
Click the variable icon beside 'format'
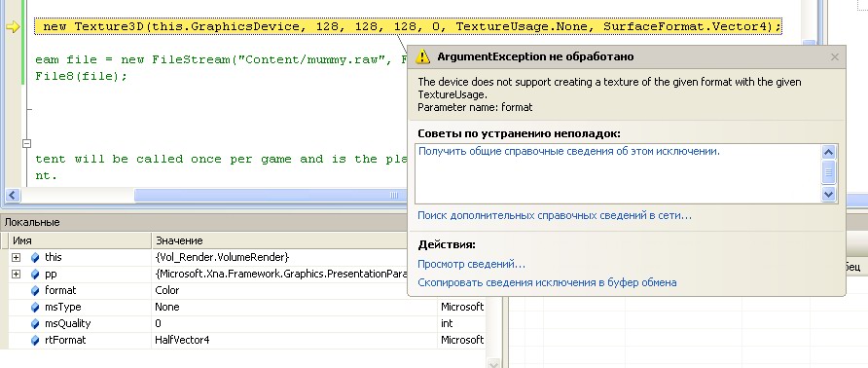35,290
